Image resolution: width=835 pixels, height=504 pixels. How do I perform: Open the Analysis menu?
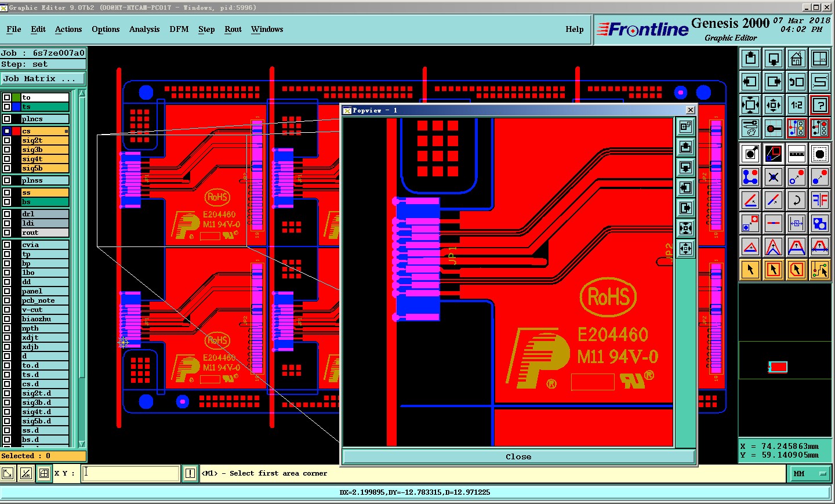coord(144,29)
